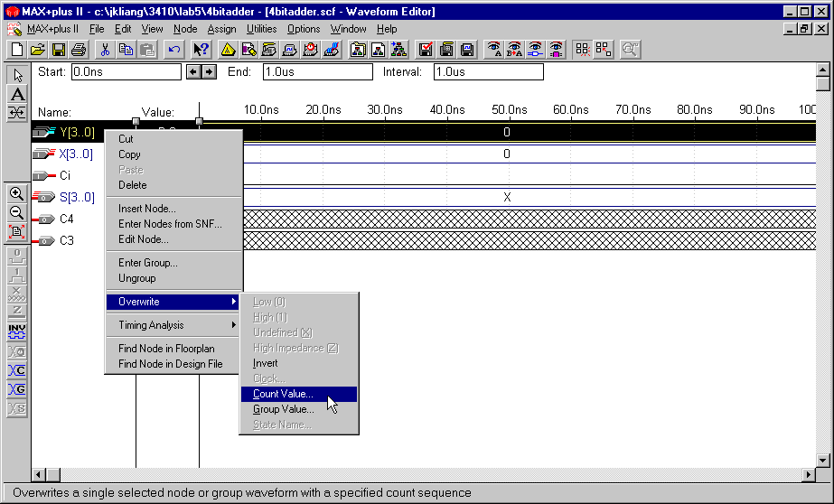Screen dimensions: 834x504
Task: Open the Assign menu in menu bar
Action: 221,29
